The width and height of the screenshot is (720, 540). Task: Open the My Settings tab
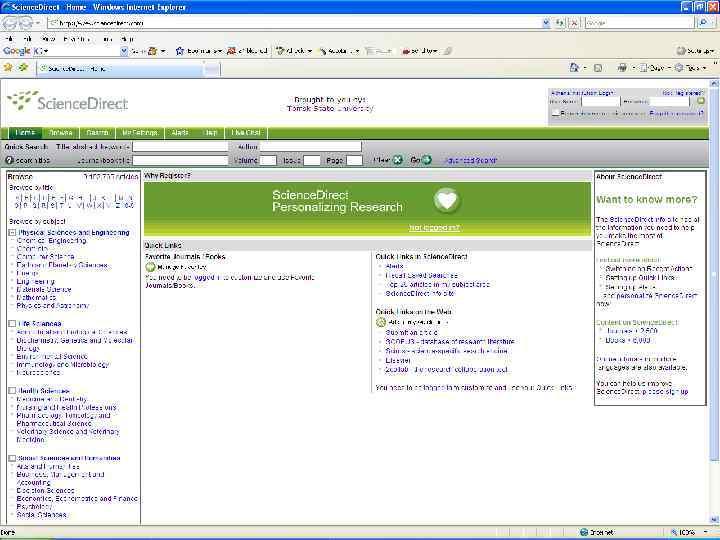(140, 133)
